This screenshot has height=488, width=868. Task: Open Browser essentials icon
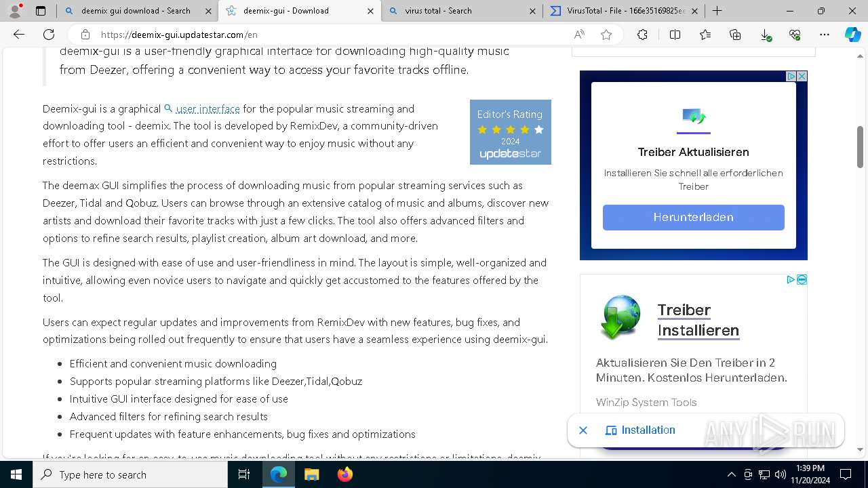[795, 35]
